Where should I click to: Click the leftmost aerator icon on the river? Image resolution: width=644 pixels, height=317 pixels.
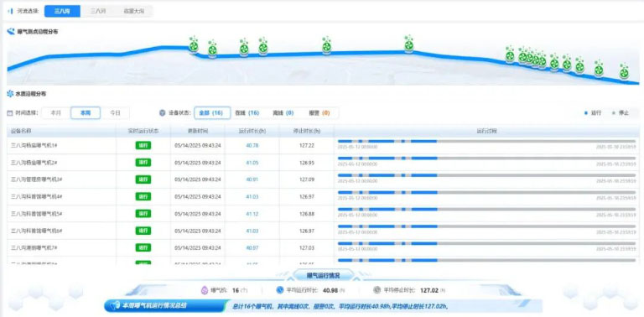tap(194, 44)
